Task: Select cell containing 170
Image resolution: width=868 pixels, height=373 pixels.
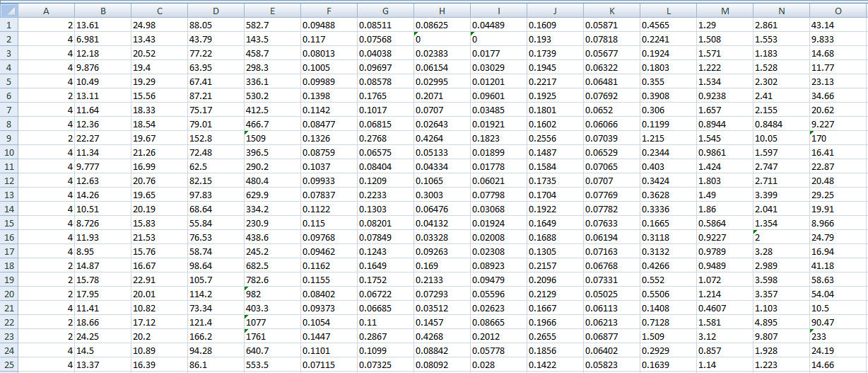Action: click(x=838, y=138)
